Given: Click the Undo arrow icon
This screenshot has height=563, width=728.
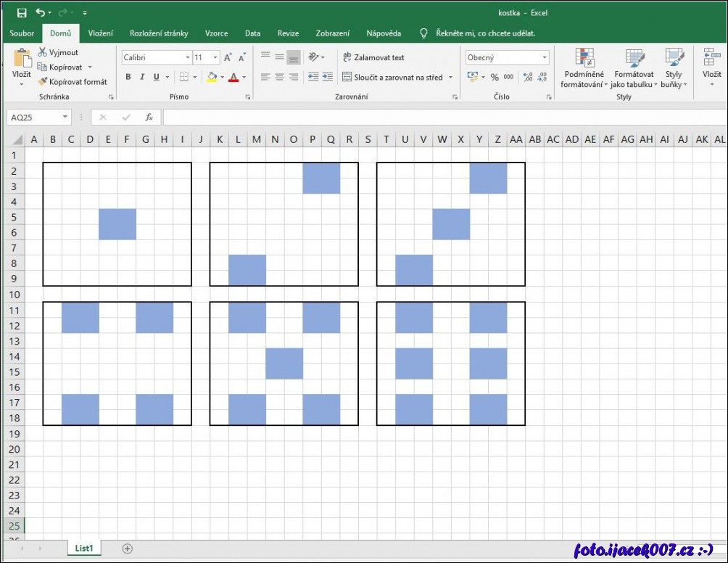Looking at the screenshot, I should [40, 12].
